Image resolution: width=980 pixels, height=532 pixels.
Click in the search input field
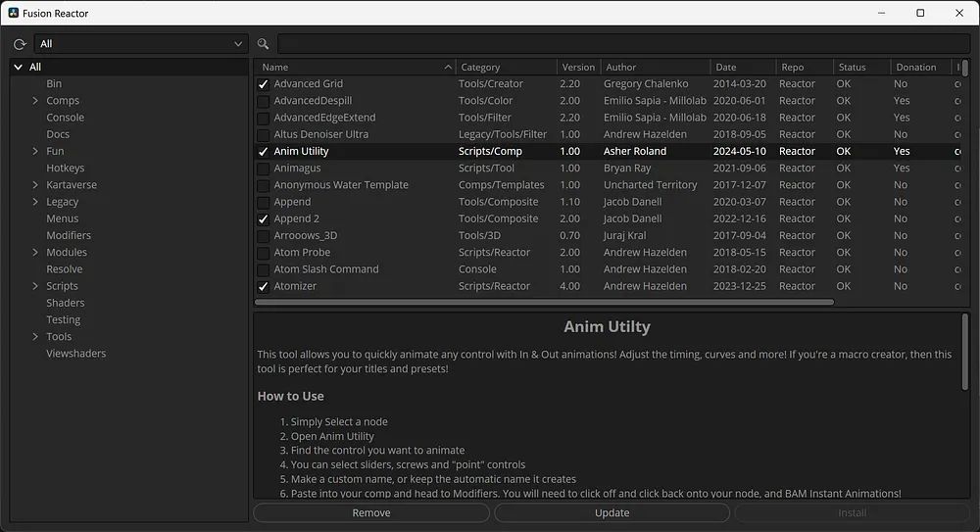pyautogui.click(x=623, y=44)
